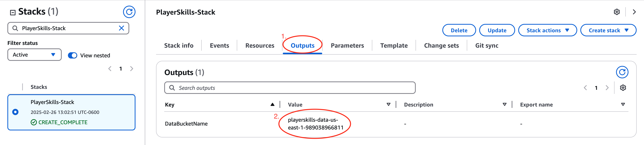
Task: Toggle View nested switch
Action: 73,55
